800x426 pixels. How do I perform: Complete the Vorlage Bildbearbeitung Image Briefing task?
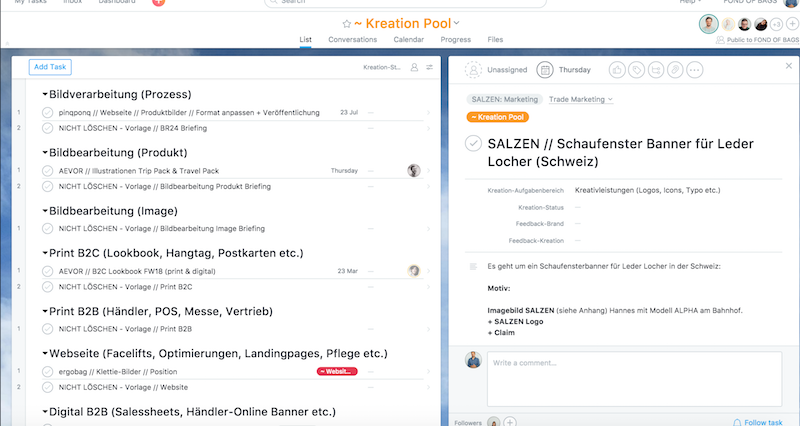(47, 229)
